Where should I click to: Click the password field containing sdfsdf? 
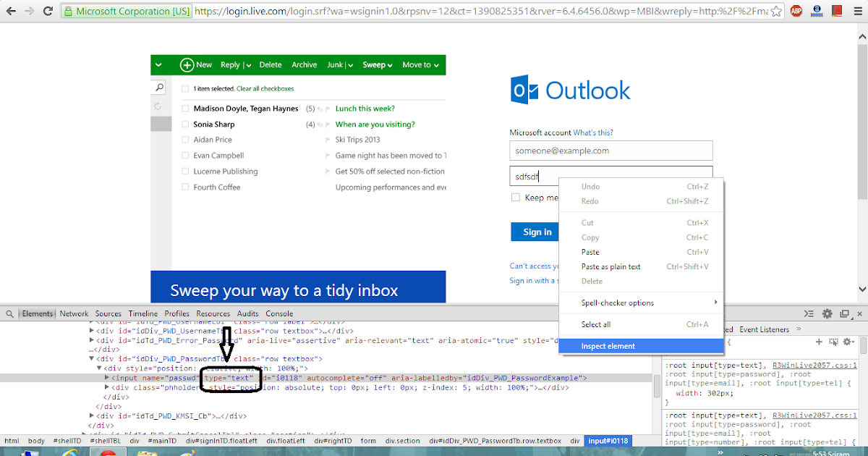[611, 176]
